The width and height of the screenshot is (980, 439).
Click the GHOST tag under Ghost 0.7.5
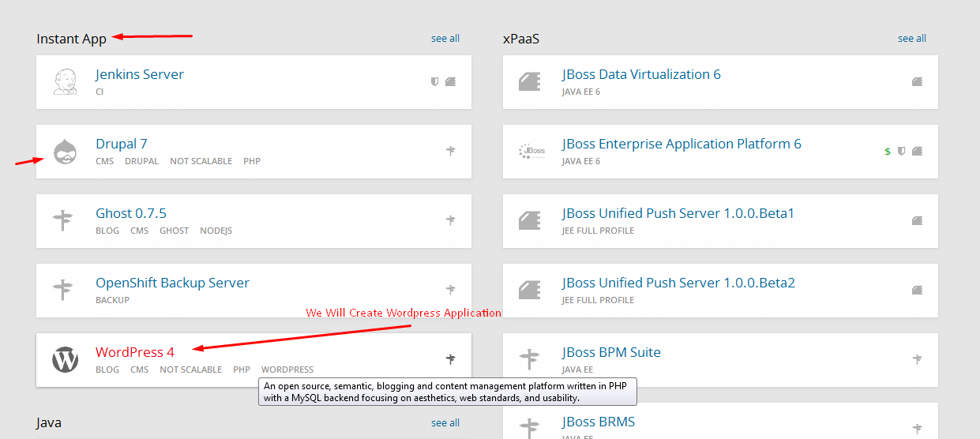[174, 231]
